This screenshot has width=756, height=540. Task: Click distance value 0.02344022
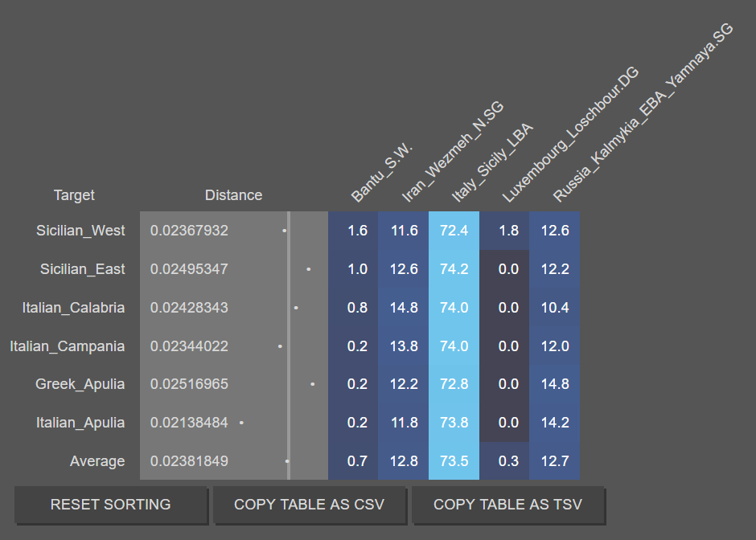click(189, 346)
